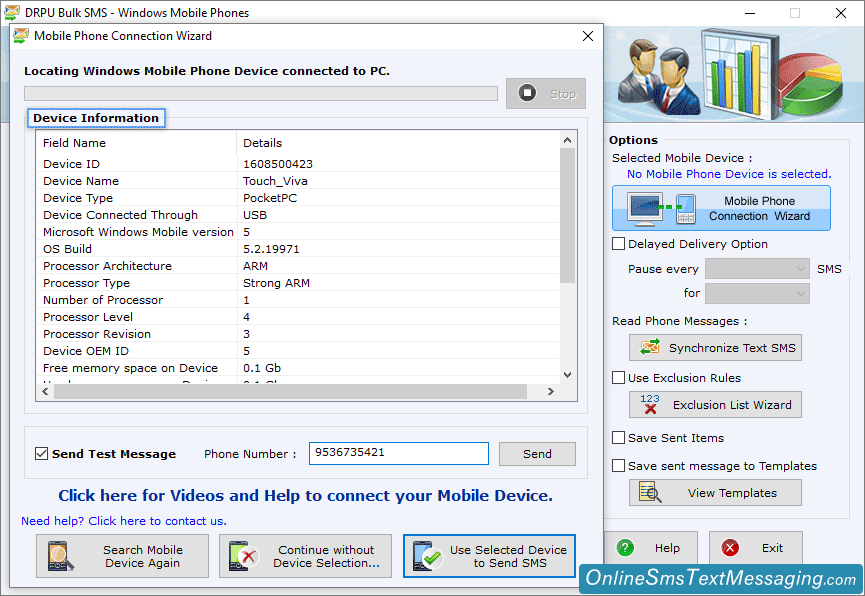Click the Stop circle icon
This screenshot has width=865, height=596.
click(x=527, y=93)
